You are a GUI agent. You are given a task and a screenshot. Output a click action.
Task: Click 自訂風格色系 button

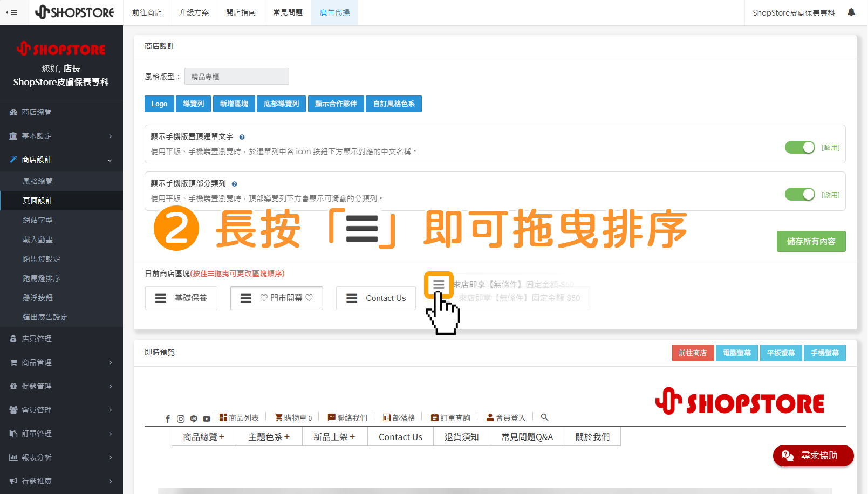pos(394,104)
